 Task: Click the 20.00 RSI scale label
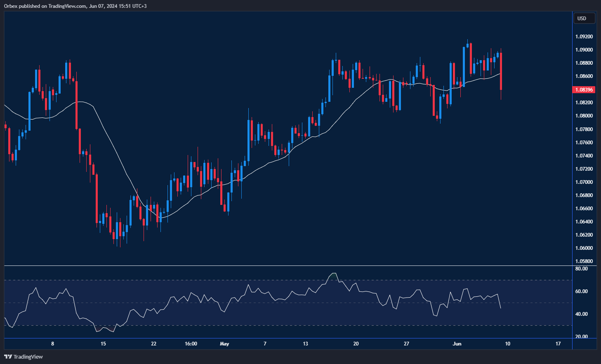tap(582, 337)
